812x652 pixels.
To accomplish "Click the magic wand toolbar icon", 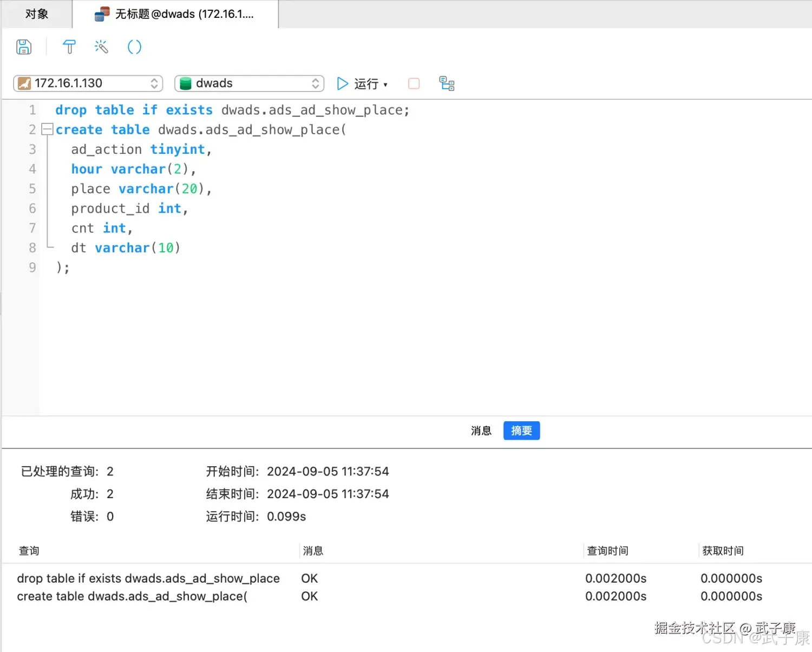I will coord(101,47).
